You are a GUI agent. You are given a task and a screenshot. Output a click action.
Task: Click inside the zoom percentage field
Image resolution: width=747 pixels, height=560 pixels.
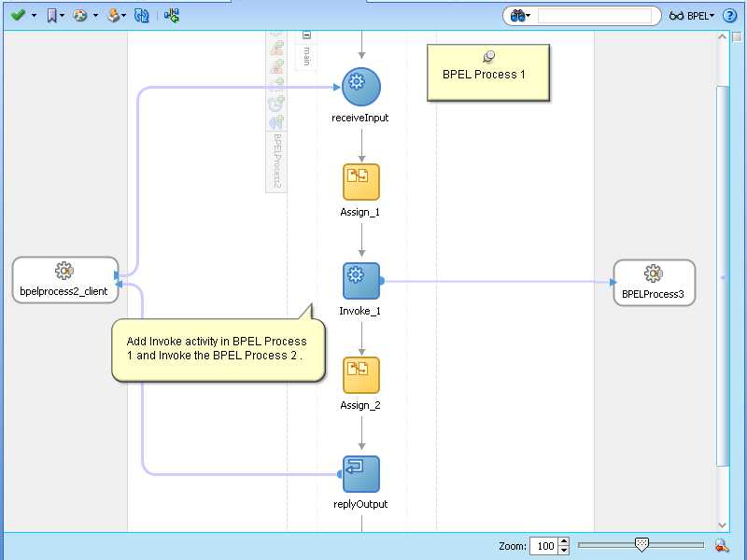pyautogui.click(x=546, y=546)
